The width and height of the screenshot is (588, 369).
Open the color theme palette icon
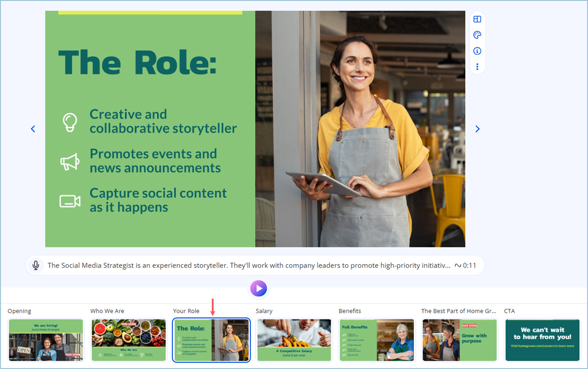tap(477, 35)
